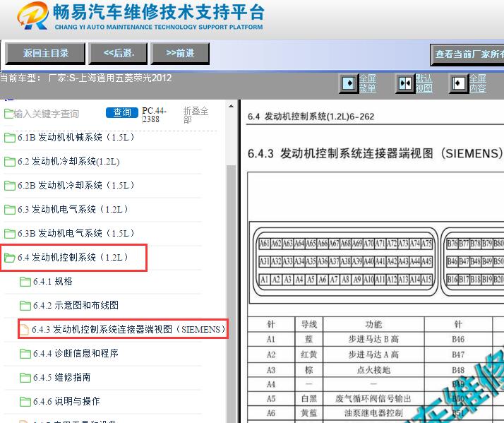Click folder icon beside 6.4.1 规格
Screen dimensions: 504x423
coord(25,282)
